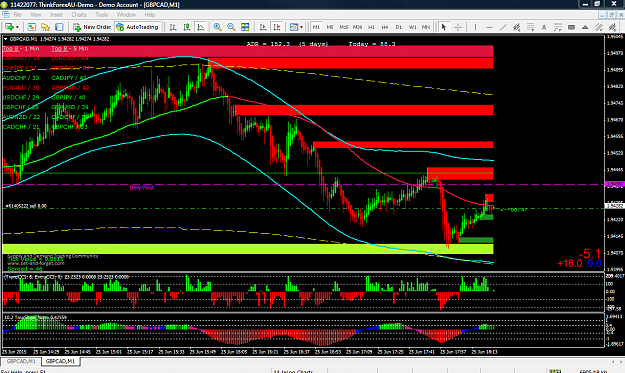625x373 pixels.
Task: Click the 'Jason Charts' profile in status bar
Action: [x=293, y=371]
